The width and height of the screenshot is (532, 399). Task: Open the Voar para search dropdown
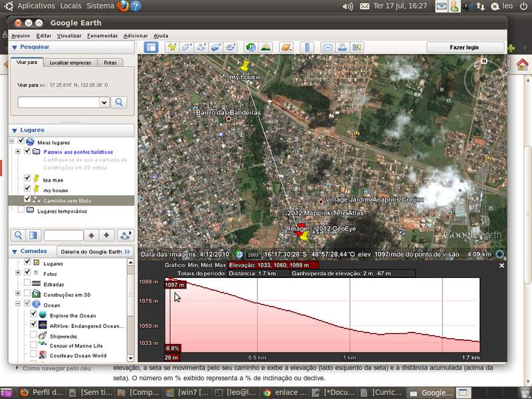point(104,102)
